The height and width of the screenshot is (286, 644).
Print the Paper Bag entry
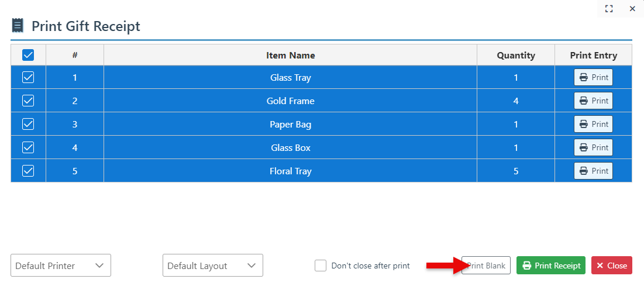593,124
